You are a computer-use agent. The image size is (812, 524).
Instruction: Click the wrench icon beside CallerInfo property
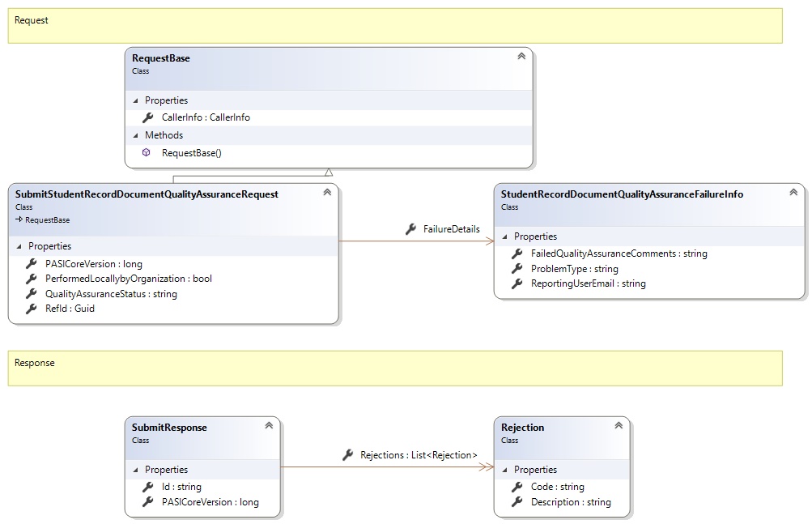147,117
